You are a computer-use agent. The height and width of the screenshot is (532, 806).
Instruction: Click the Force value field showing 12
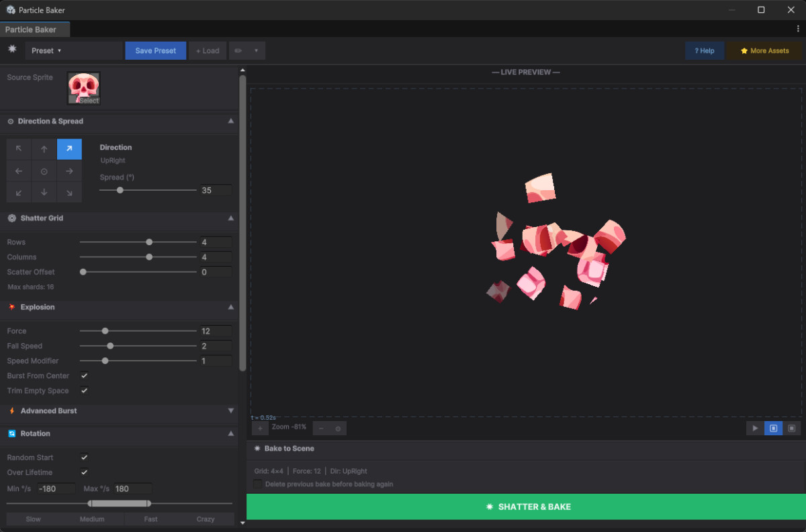point(216,330)
